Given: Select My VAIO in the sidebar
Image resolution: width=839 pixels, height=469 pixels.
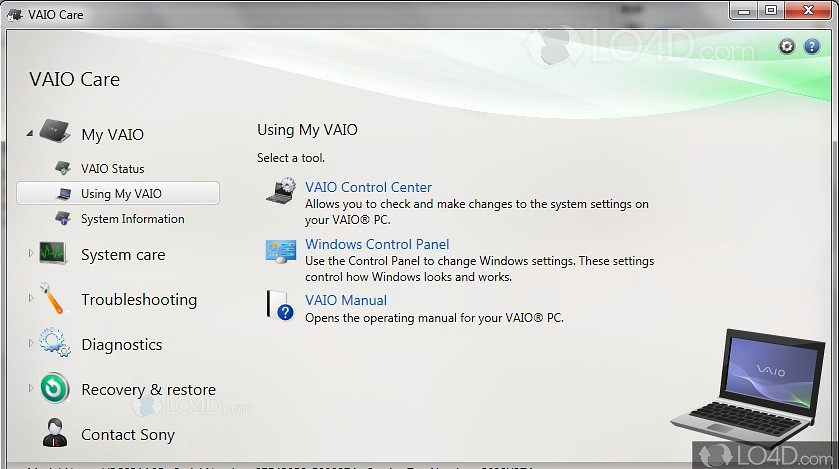Looking at the screenshot, I should click(112, 134).
